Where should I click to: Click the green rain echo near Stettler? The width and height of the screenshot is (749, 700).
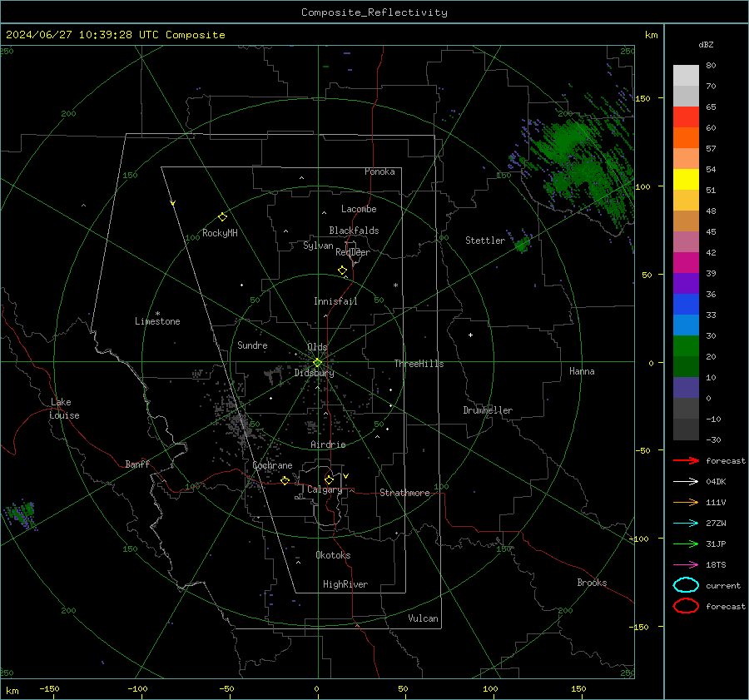(522, 244)
